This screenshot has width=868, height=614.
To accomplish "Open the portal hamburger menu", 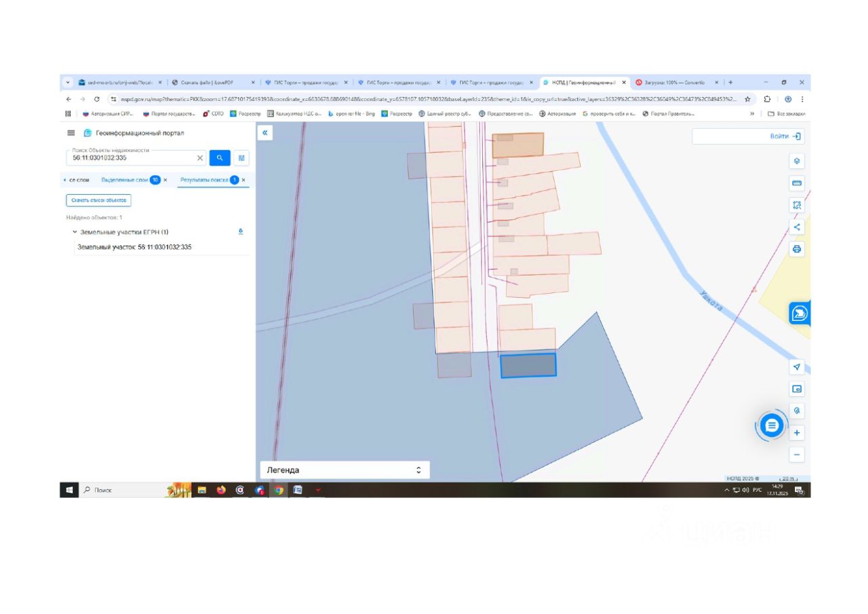I will coord(71,133).
